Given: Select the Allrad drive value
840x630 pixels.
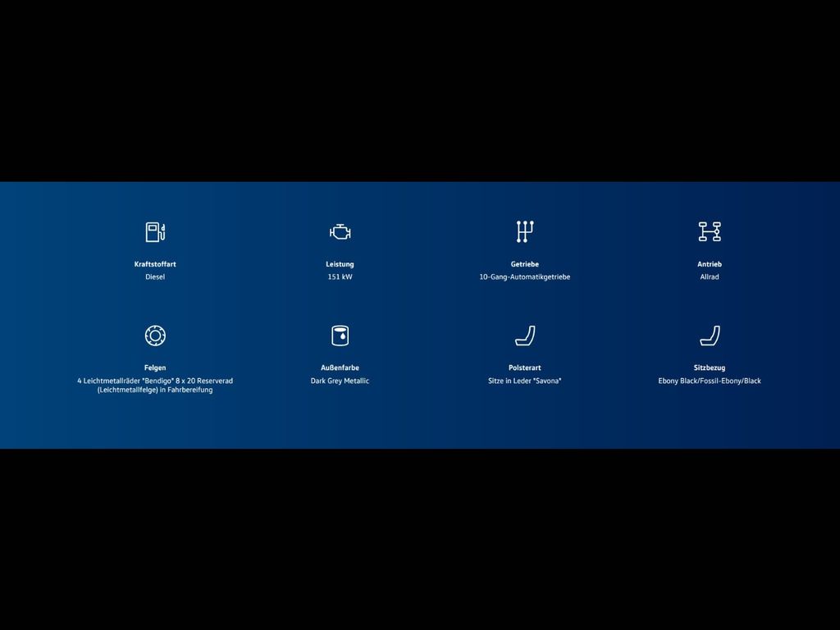Looking at the screenshot, I should pos(710,277).
